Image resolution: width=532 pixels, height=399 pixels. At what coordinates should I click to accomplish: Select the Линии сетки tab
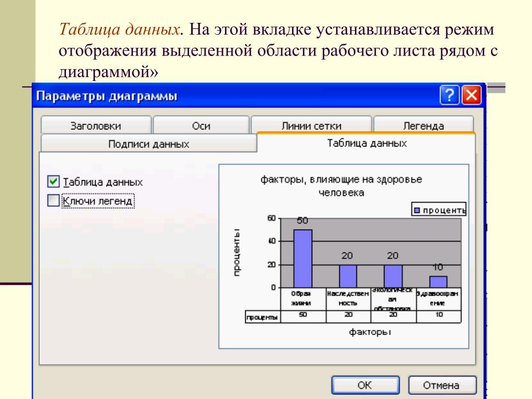click(311, 126)
